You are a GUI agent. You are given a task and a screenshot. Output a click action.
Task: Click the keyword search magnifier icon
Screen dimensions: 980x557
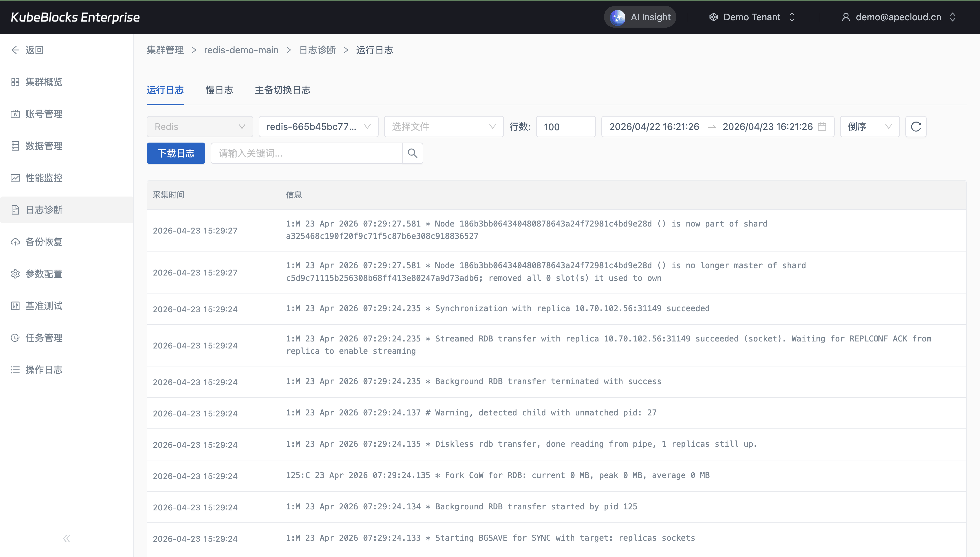point(412,153)
